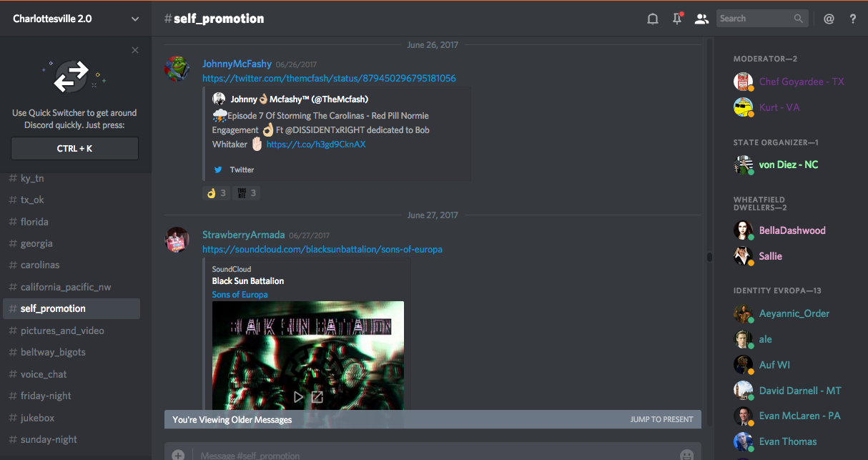
Task: Toggle the member list panel
Action: pyautogui.click(x=701, y=19)
